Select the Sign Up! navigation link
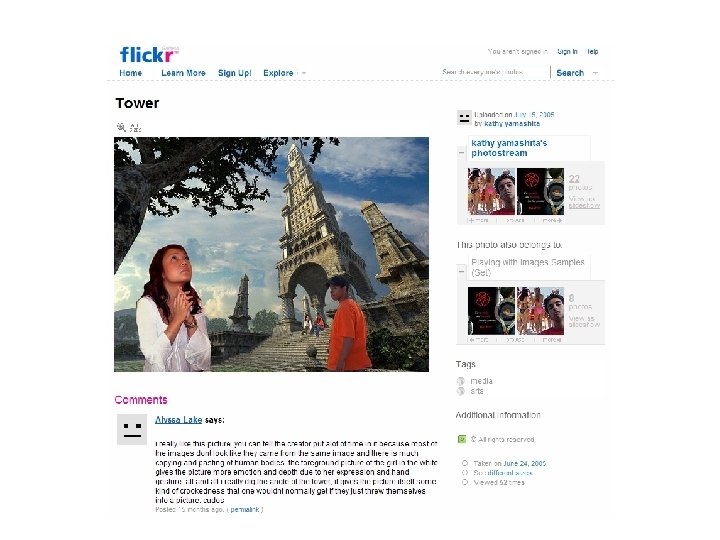720x540 pixels. pos(235,73)
